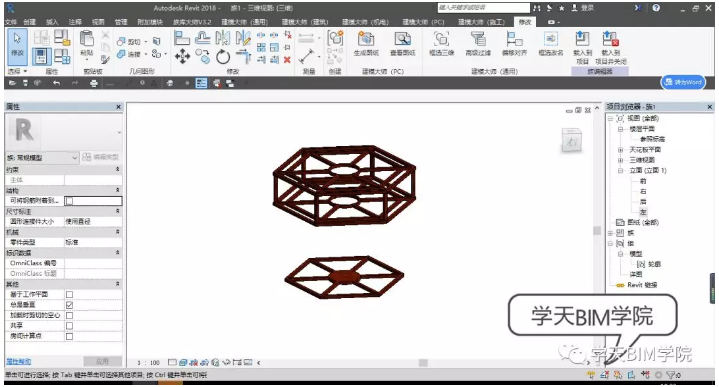Open the 注释 ribbon tab
Viewport: 719px width, 387px height.
75,22
